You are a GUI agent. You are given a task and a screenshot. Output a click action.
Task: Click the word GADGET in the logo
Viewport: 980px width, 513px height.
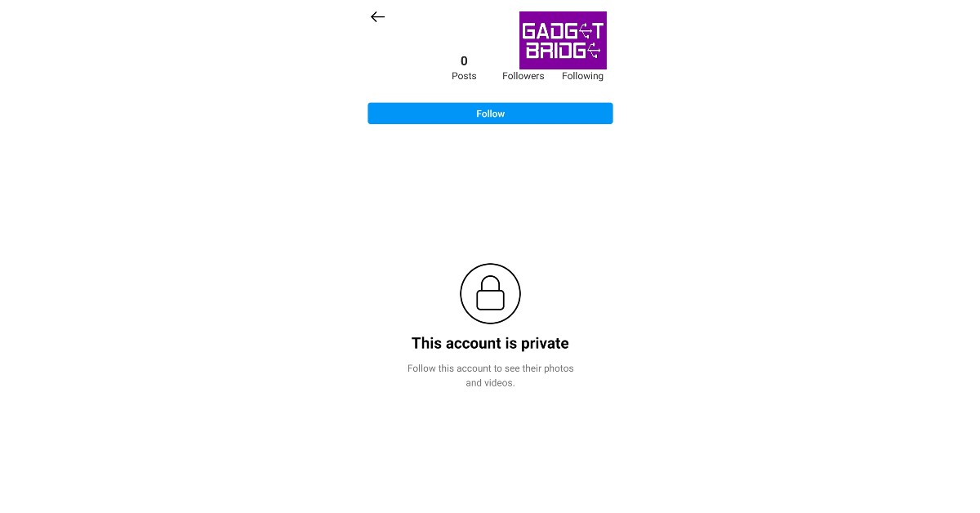563,31
